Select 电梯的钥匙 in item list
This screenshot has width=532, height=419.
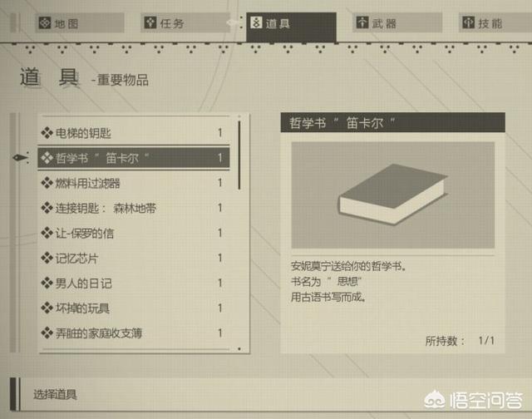tap(134, 133)
